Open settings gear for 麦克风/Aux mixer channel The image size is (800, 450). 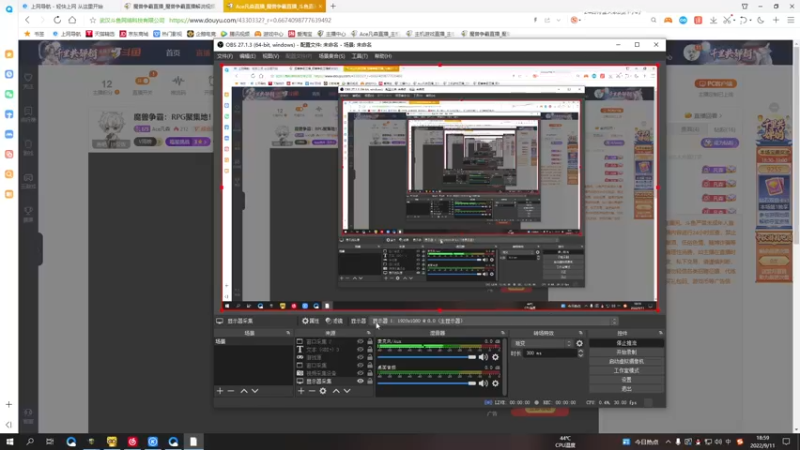tap(495, 357)
